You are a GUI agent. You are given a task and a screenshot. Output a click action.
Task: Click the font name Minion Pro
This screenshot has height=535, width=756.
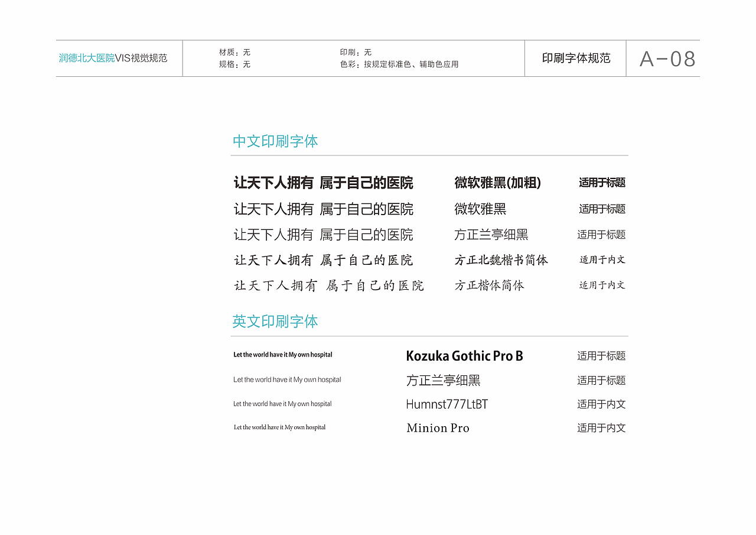[438, 428]
